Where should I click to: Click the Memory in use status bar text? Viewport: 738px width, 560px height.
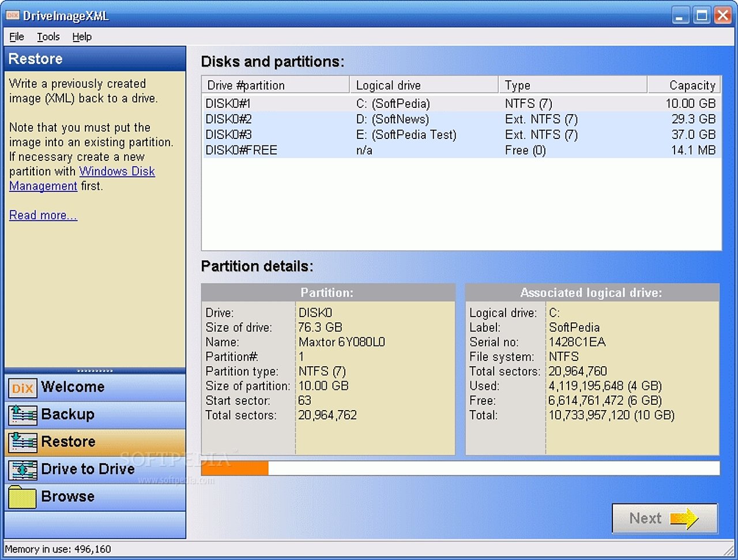[58, 550]
